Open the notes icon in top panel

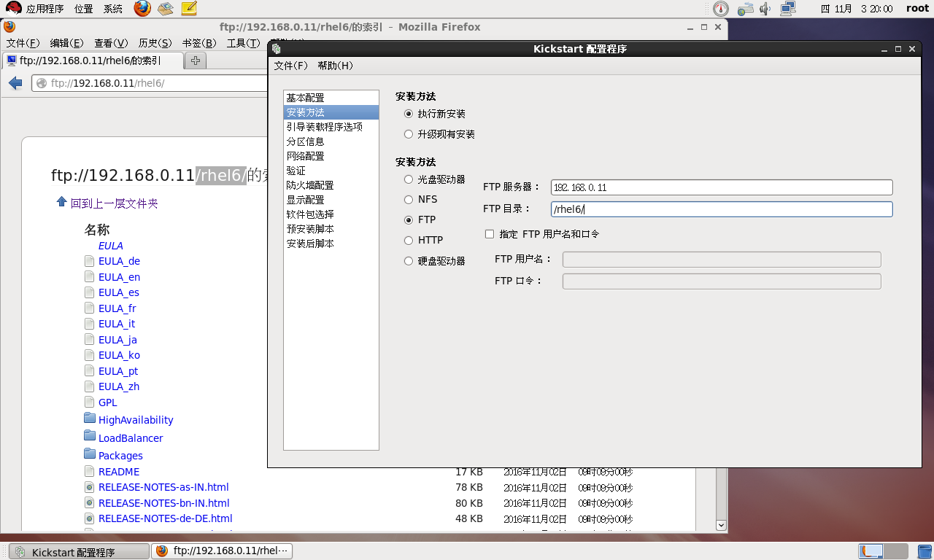click(x=189, y=9)
